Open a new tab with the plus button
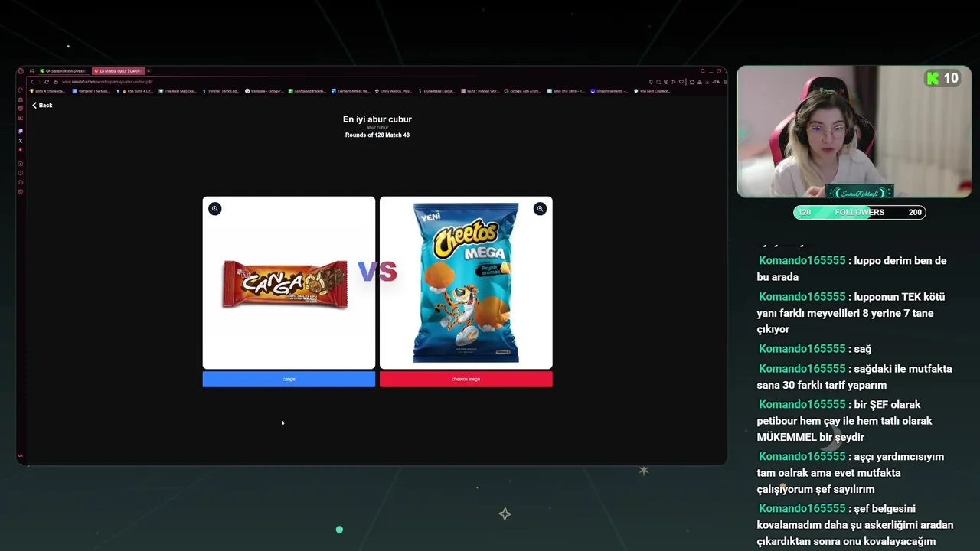Viewport: 980px width, 551px height. (149, 70)
